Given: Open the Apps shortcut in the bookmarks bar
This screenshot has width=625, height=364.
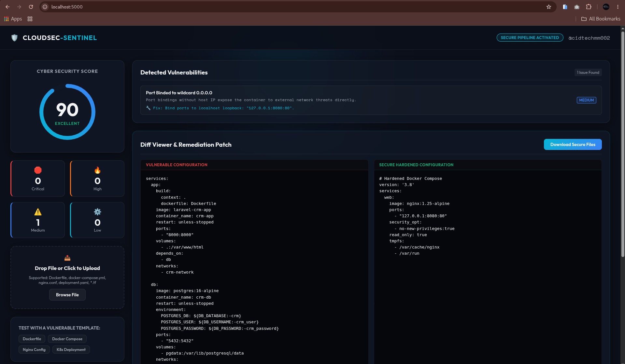Looking at the screenshot, I should (13, 19).
